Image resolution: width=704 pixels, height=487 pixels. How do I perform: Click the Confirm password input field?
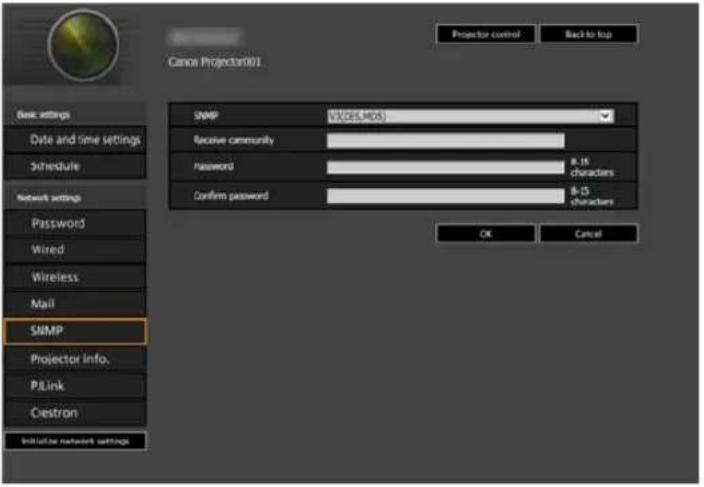tap(445, 196)
